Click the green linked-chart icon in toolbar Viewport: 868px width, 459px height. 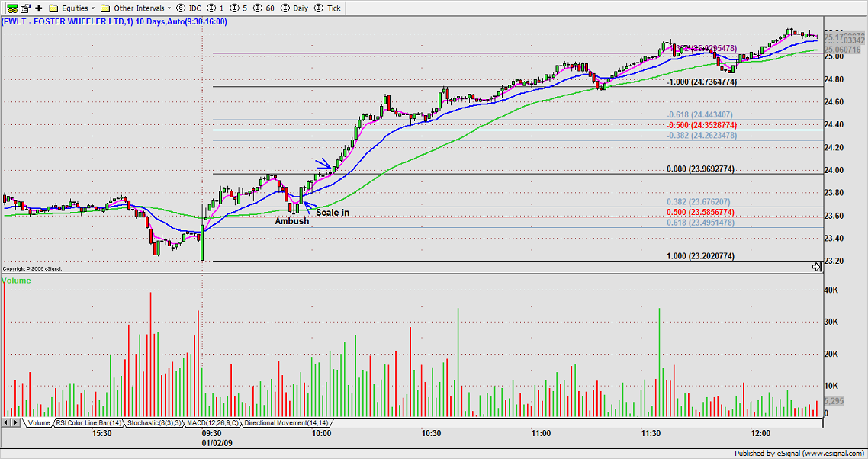point(11,8)
